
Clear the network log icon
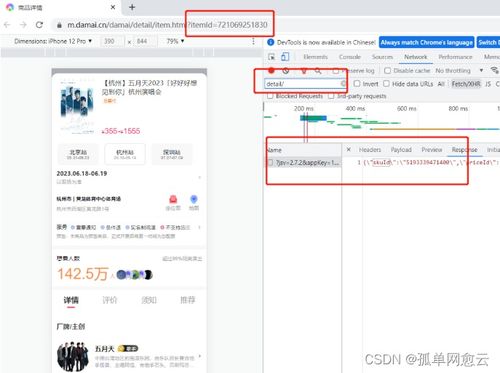click(x=286, y=71)
